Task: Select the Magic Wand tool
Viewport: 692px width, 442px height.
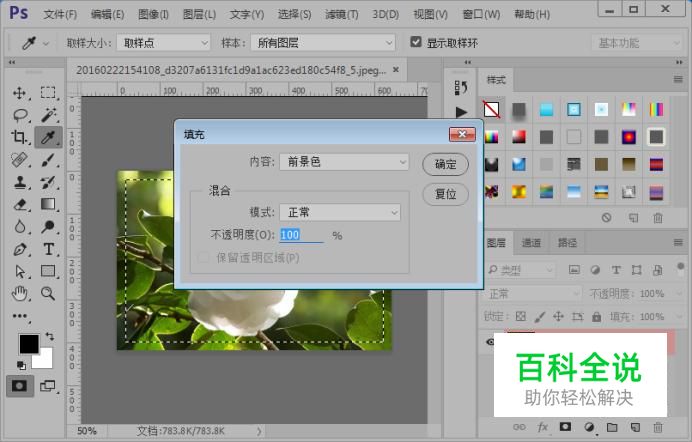Action: [48, 115]
